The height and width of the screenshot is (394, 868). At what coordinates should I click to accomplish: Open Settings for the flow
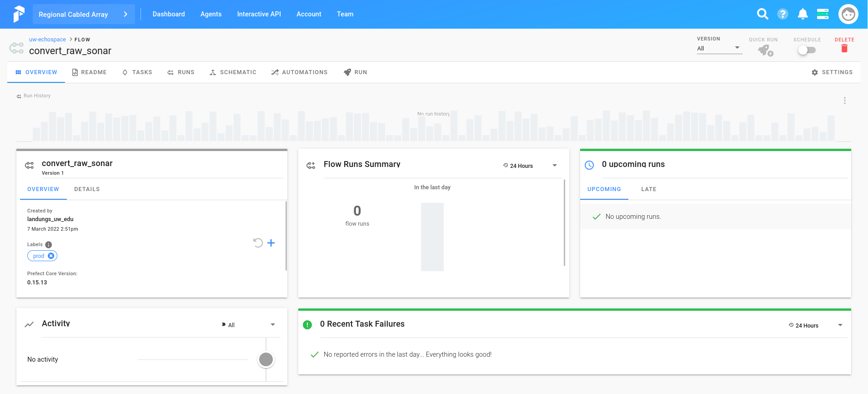pos(832,72)
